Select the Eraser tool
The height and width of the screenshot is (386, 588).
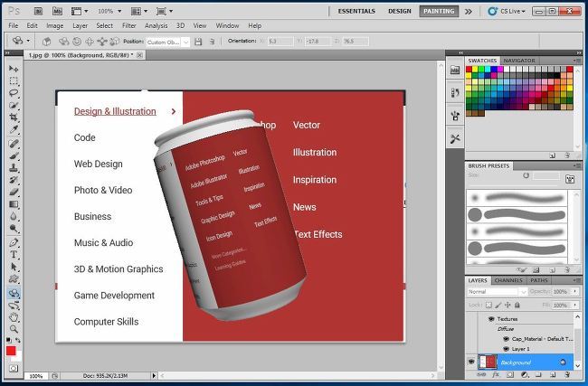point(14,193)
